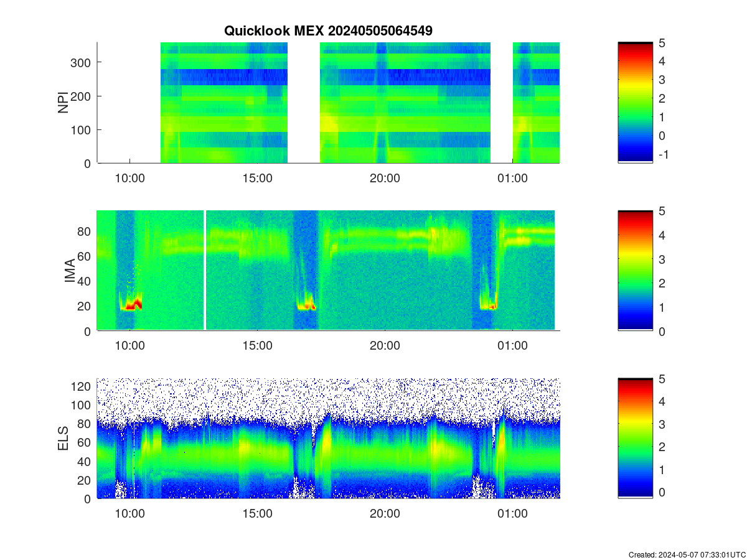Click the dark blue NPI band near 250

click(360, 77)
